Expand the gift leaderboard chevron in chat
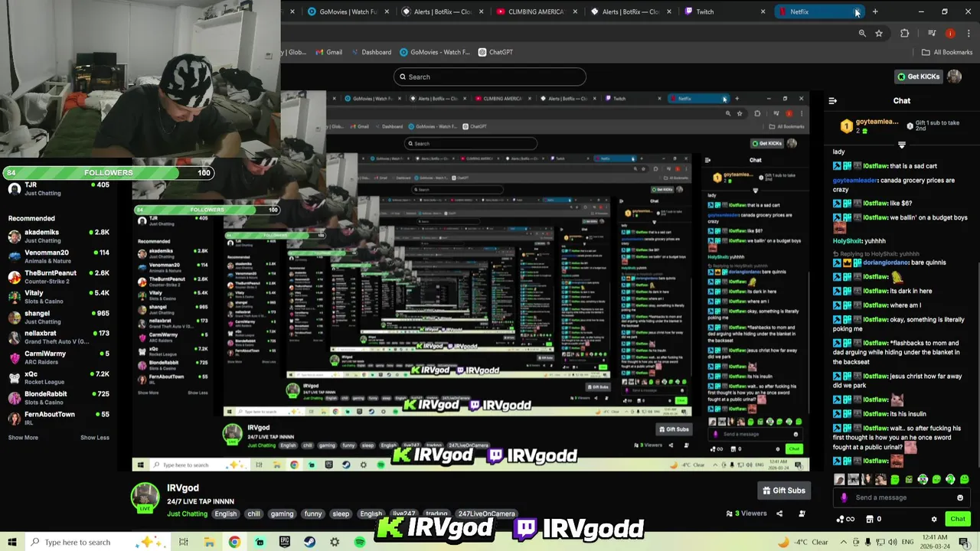The width and height of the screenshot is (980, 551). point(901,144)
